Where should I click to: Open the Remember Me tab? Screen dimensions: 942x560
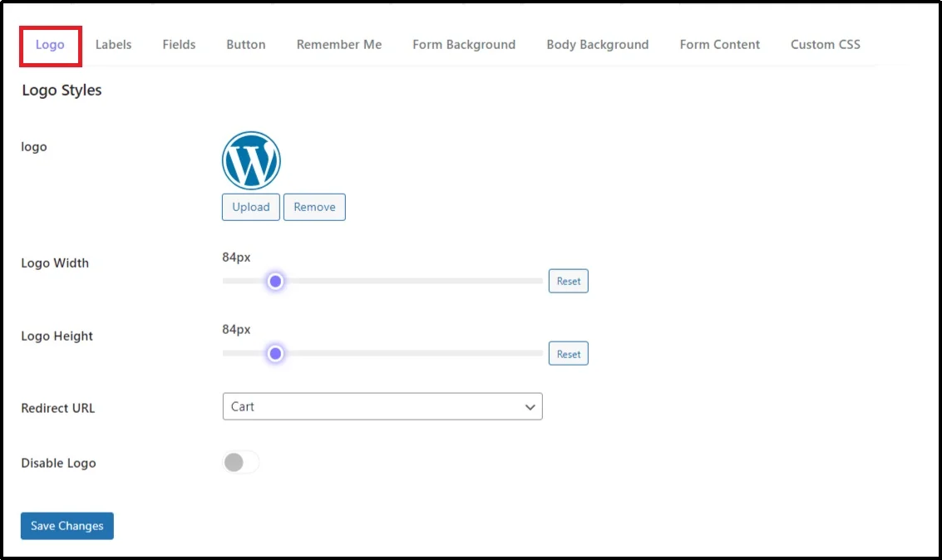click(x=338, y=45)
